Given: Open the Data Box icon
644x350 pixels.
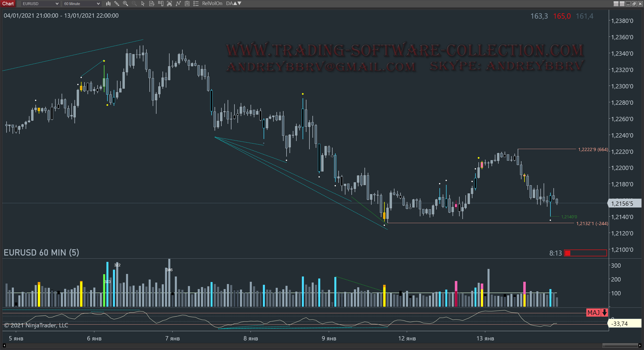Looking at the screenshot, I should point(152,4).
